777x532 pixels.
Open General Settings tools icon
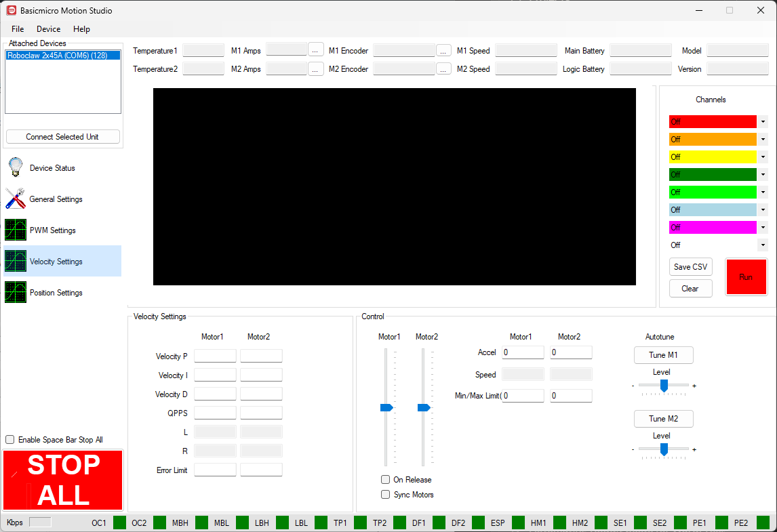tap(16, 199)
